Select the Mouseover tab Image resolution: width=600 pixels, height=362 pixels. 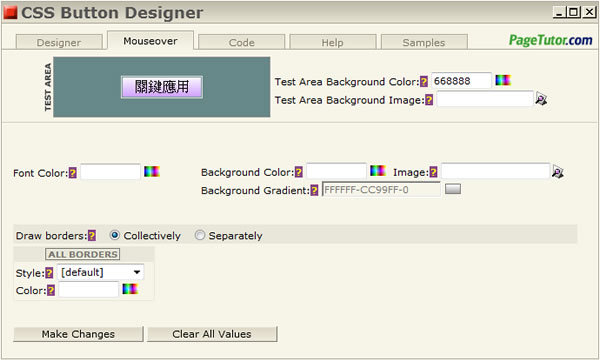(150, 41)
